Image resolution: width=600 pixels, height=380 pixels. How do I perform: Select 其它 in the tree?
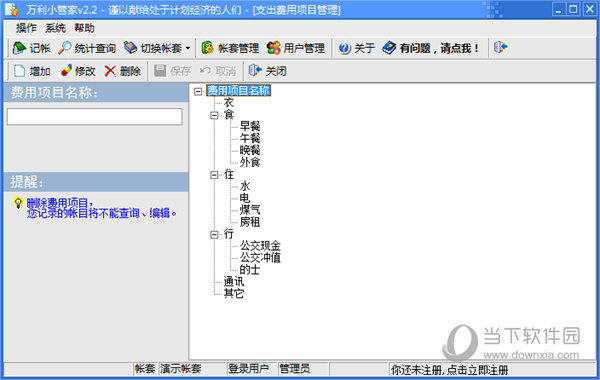coord(234,293)
